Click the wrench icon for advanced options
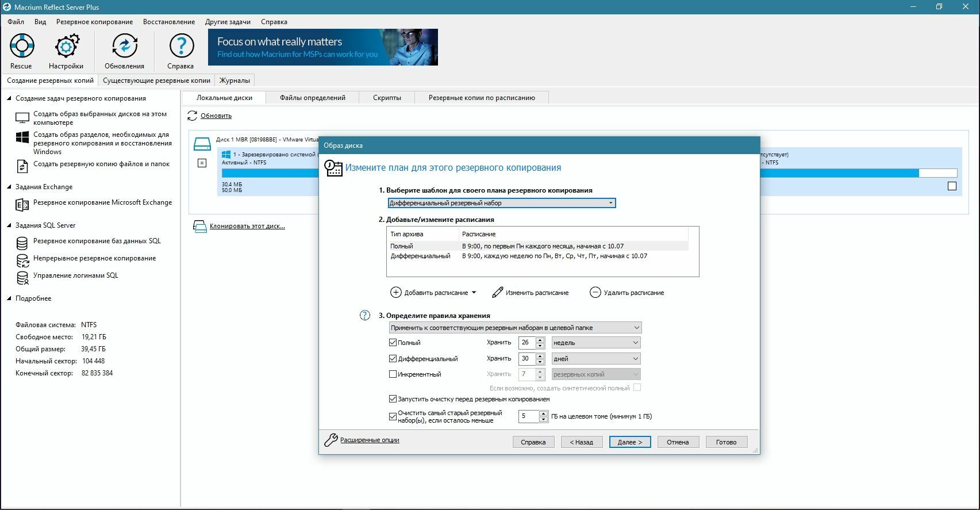 331,440
